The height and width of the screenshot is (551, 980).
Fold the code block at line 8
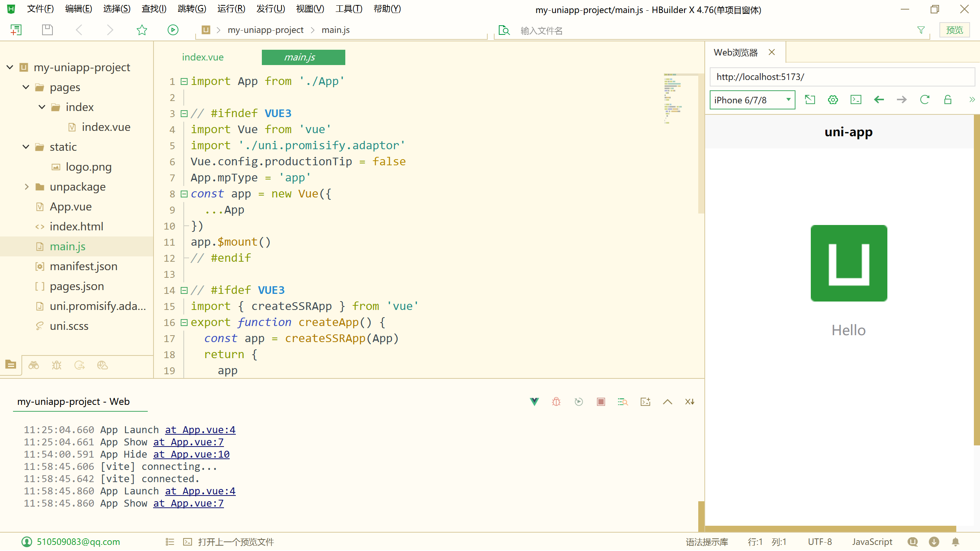tap(184, 194)
